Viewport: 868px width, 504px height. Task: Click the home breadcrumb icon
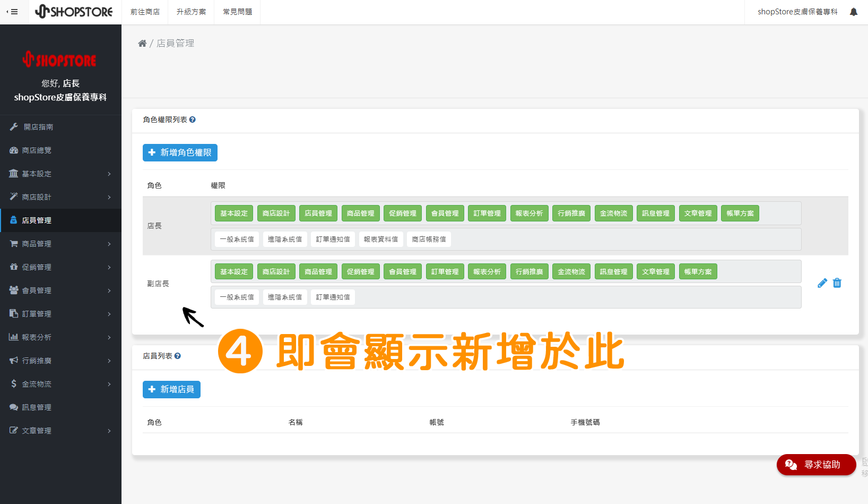142,44
